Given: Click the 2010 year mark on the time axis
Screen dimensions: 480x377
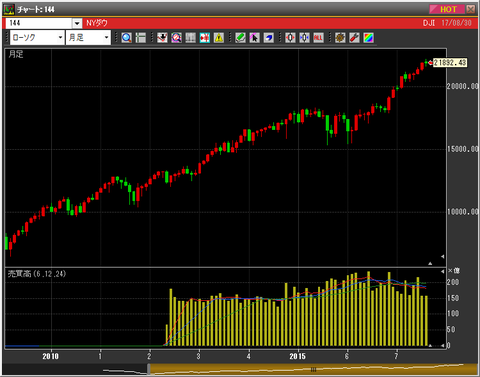Looking at the screenshot, I should pyautogui.click(x=51, y=356).
